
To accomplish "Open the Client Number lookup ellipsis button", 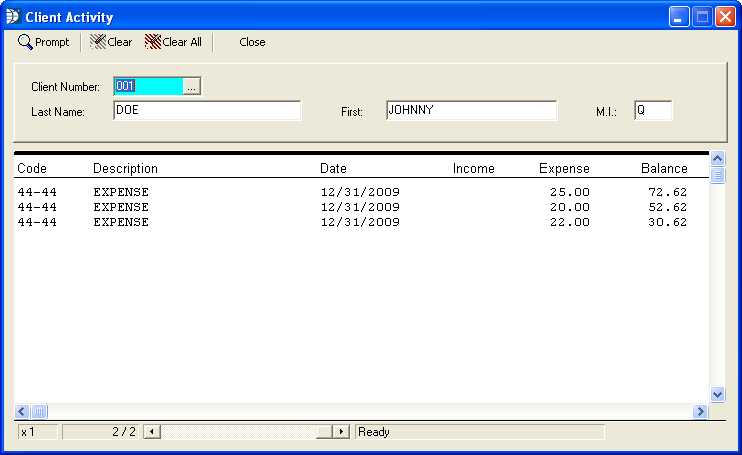I will point(192,87).
